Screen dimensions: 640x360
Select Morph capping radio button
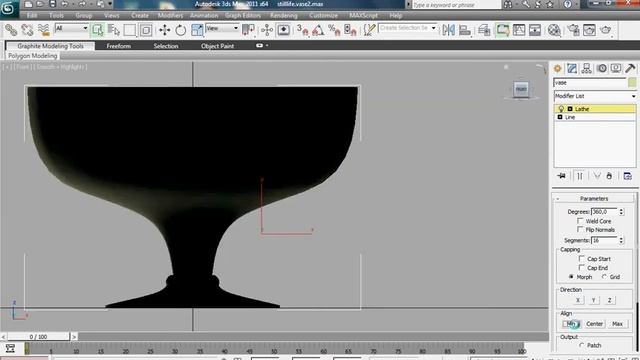(571, 277)
